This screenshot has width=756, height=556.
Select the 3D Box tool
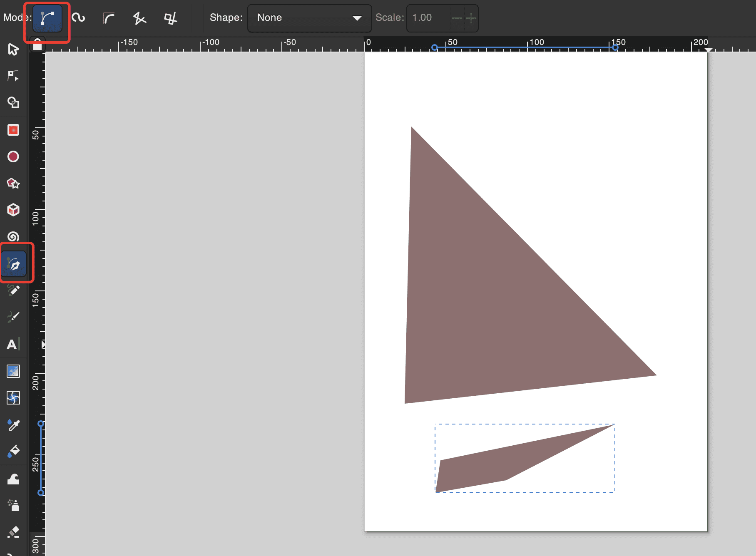(13, 210)
